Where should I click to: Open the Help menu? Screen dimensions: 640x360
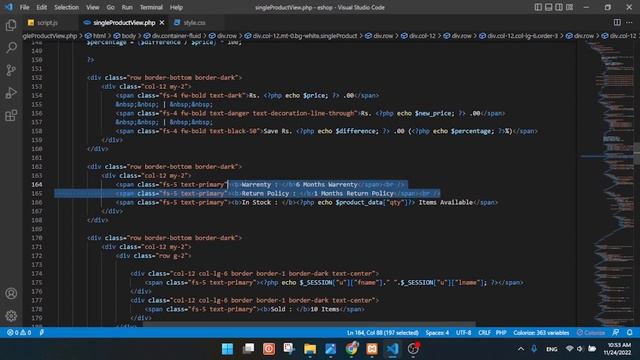pyautogui.click(x=176, y=7)
